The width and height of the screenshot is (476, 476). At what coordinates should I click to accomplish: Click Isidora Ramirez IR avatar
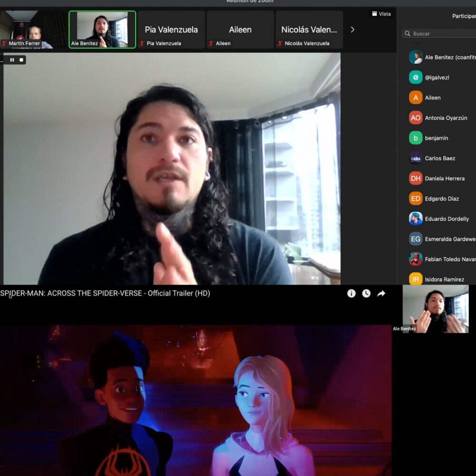coord(416,279)
